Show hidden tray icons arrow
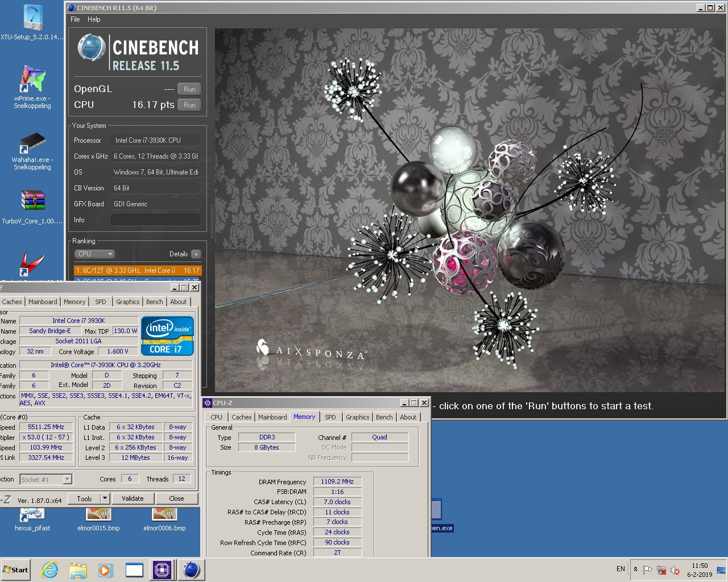This screenshot has height=582, width=728. [635, 569]
